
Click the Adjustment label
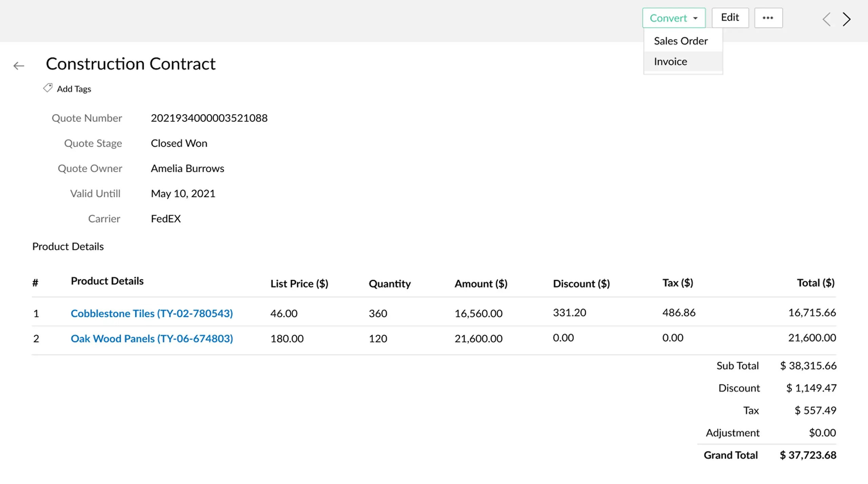pyautogui.click(x=733, y=433)
